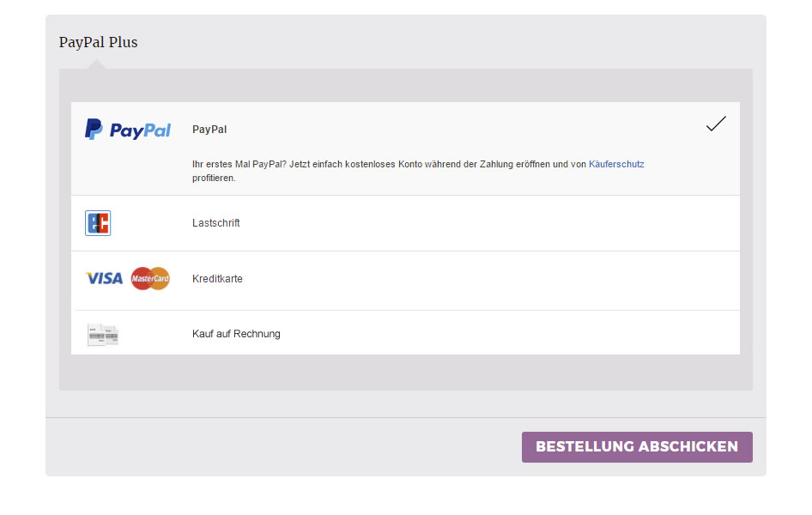Select Kreditkarte payment option
Image resolution: width=812 pixels, height=515 pixels.
pyautogui.click(x=217, y=279)
